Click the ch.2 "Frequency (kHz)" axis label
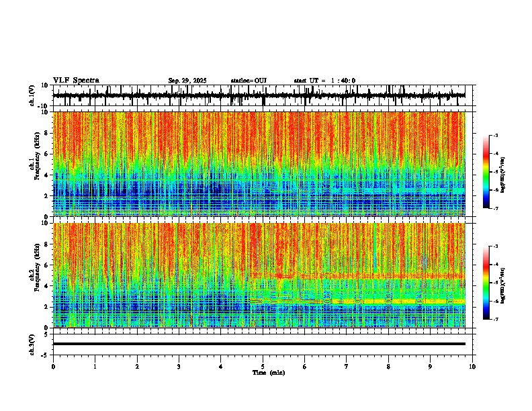532x411 pixels. (38, 267)
